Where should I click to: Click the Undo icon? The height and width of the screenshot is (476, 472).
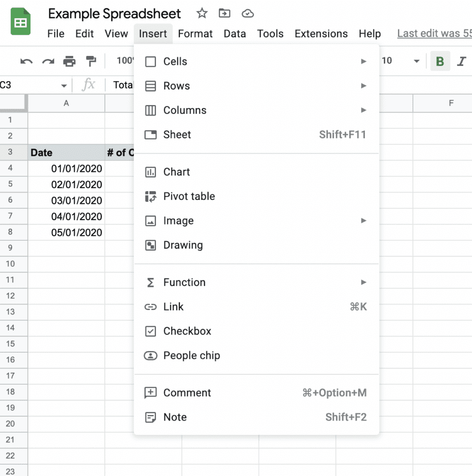(x=26, y=61)
